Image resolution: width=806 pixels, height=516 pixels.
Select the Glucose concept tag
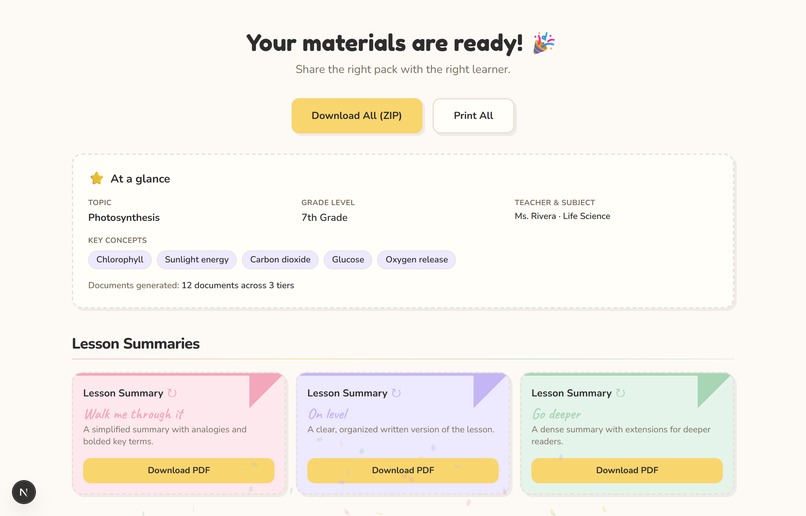click(x=348, y=260)
